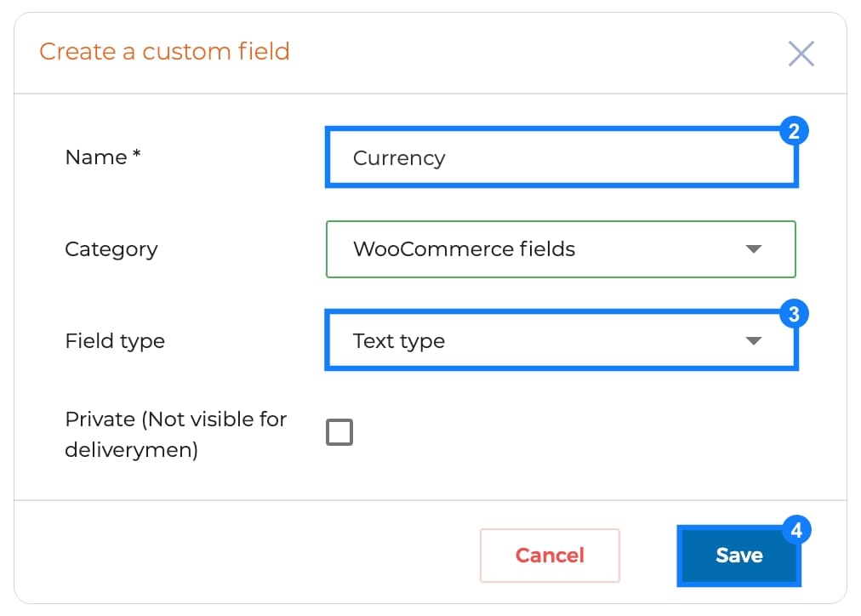This screenshot has width=861, height=616.
Task: Open the Field type combo box
Action: [561, 341]
